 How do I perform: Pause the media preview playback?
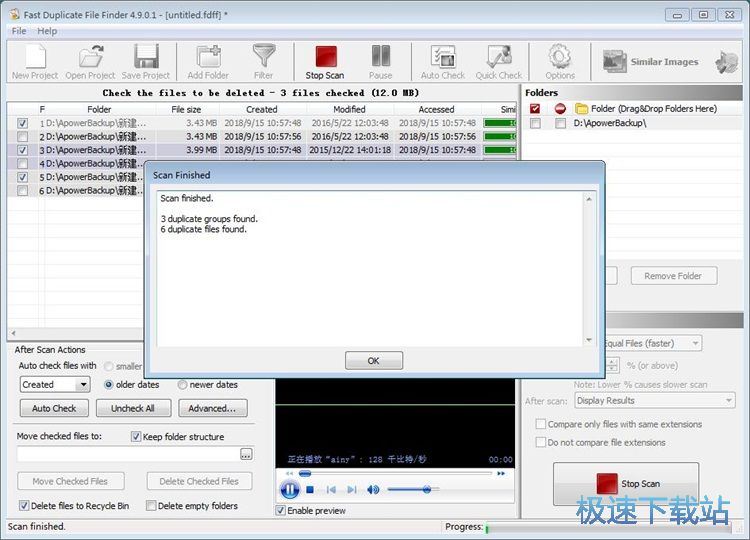pyautogui.click(x=290, y=489)
